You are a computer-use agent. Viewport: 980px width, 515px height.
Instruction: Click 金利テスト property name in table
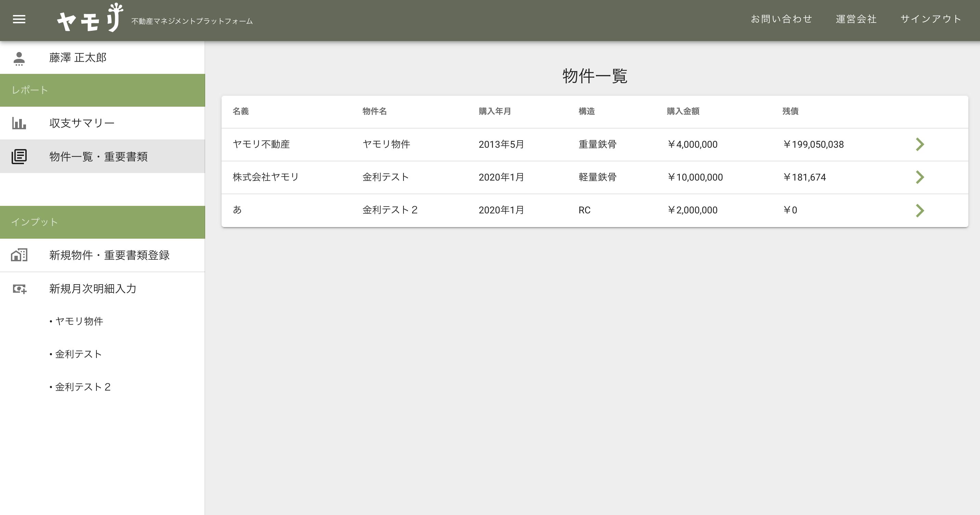pos(386,177)
